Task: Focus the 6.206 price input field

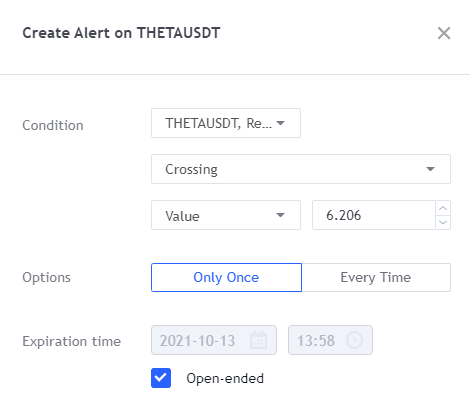Action: [x=374, y=215]
